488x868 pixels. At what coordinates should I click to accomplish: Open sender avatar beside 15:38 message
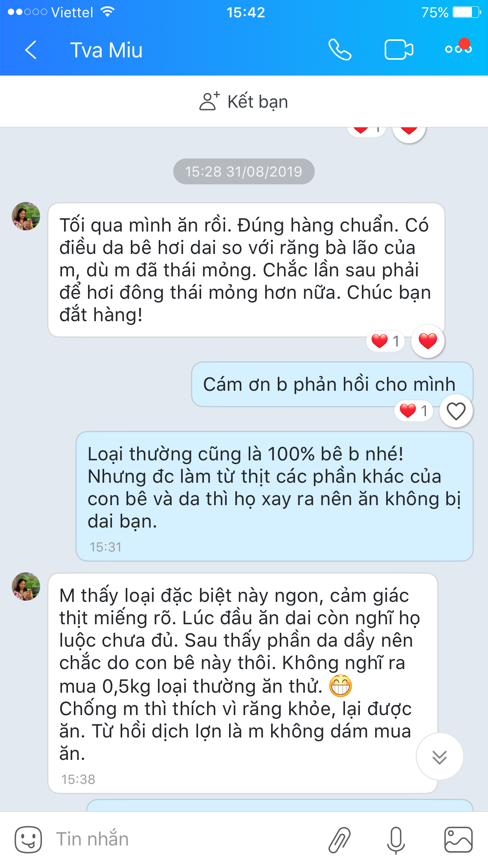[x=26, y=587]
